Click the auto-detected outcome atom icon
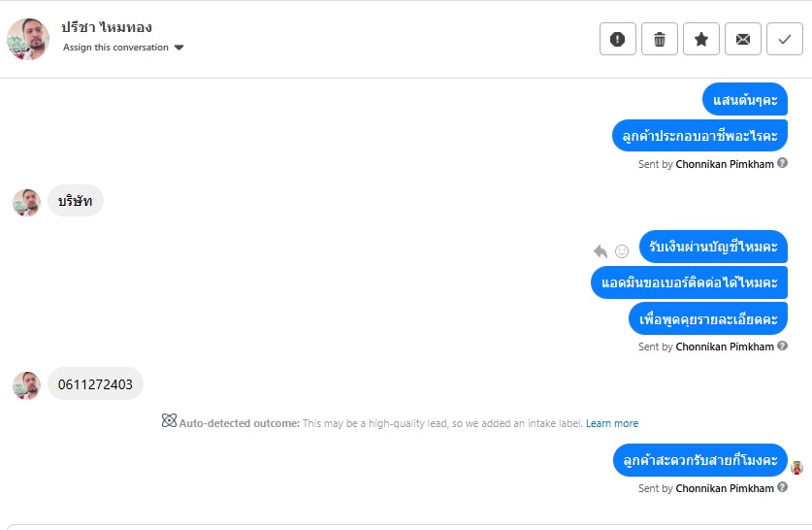Image resolution: width=812 pixels, height=530 pixels. point(169,422)
